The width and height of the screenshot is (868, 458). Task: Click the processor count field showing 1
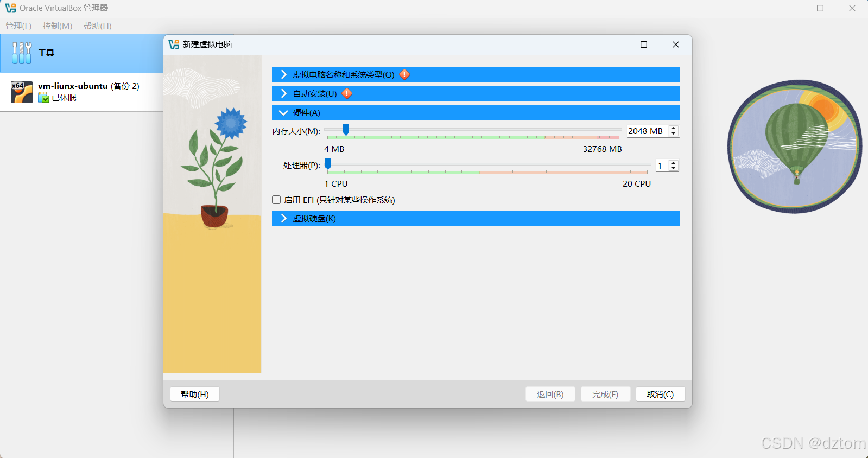pos(662,166)
